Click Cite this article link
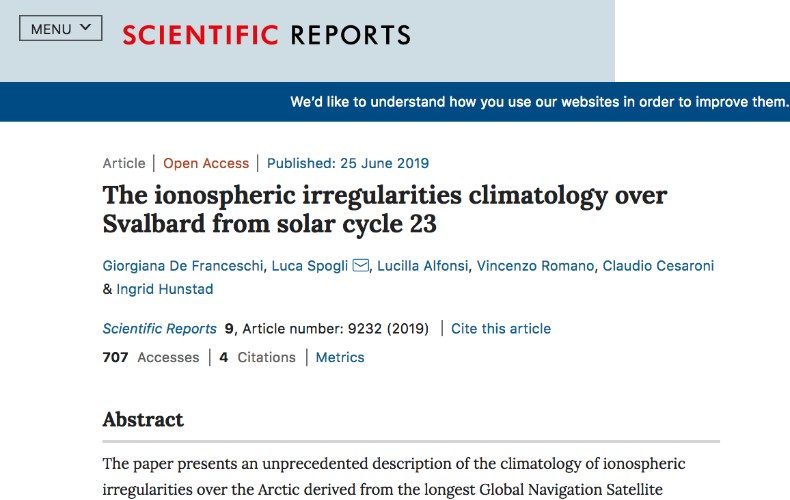This screenshot has height=500, width=790. [501, 329]
